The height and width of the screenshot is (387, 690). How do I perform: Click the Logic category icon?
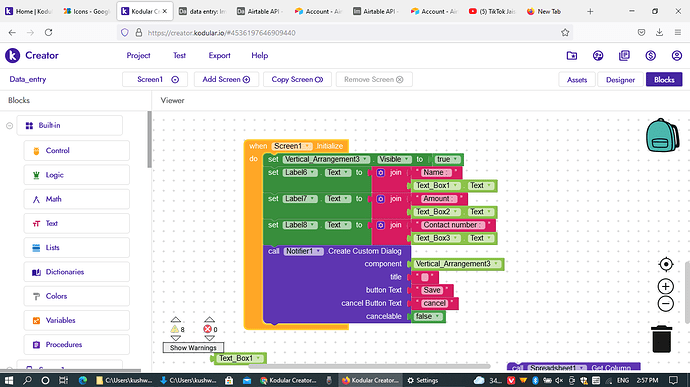(x=36, y=175)
